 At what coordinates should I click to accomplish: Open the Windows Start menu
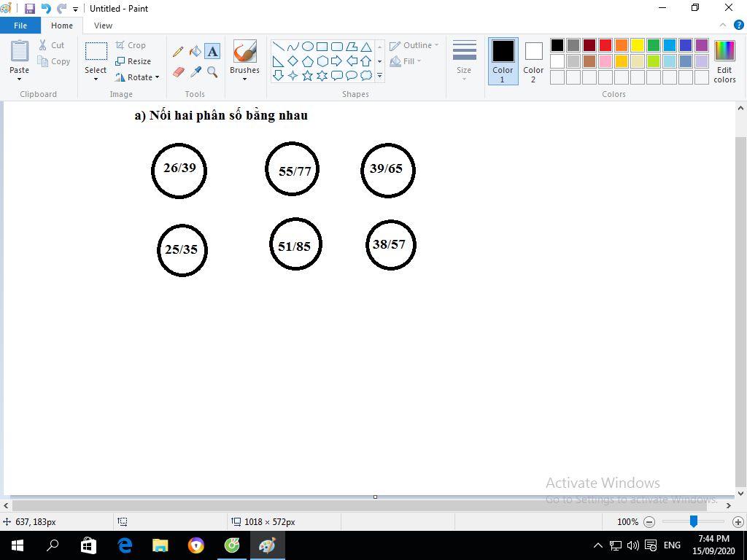point(18,545)
